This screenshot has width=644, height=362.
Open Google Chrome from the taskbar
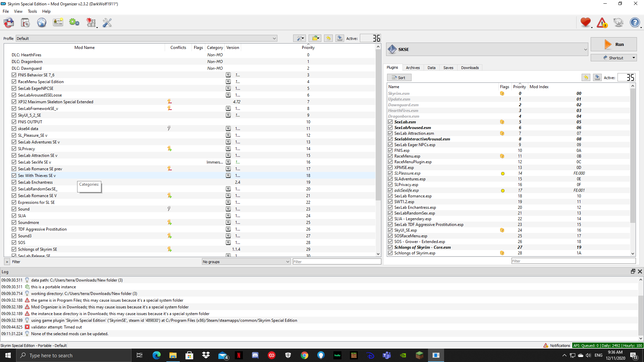click(305, 355)
